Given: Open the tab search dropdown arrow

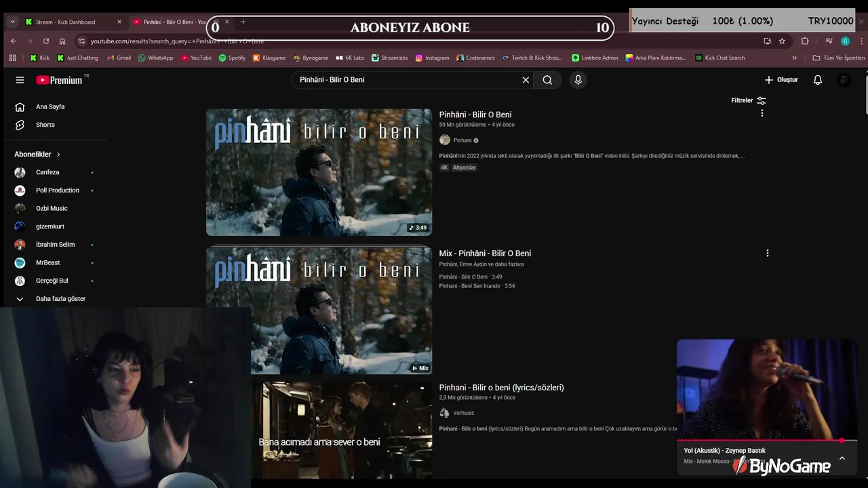Looking at the screenshot, I should coord(12,22).
